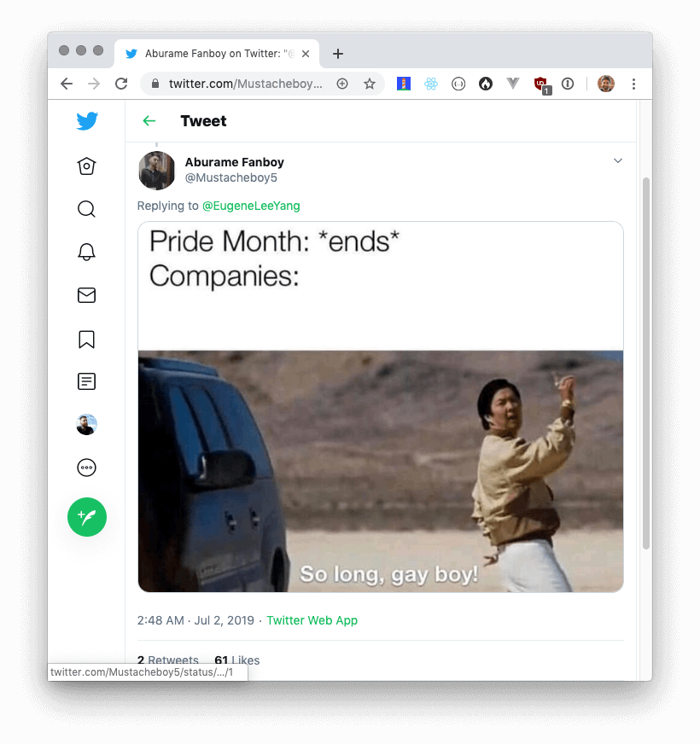The width and height of the screenshot is (700, 744).
Task: Click tweet timestamp 2:48 AM Jul 2, 2019
Action: 195,620
